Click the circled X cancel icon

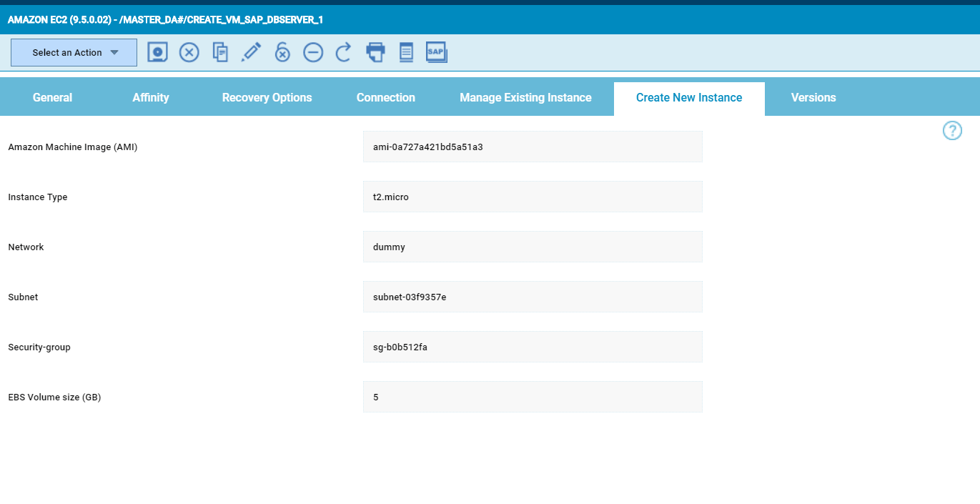tap(189, 52)
